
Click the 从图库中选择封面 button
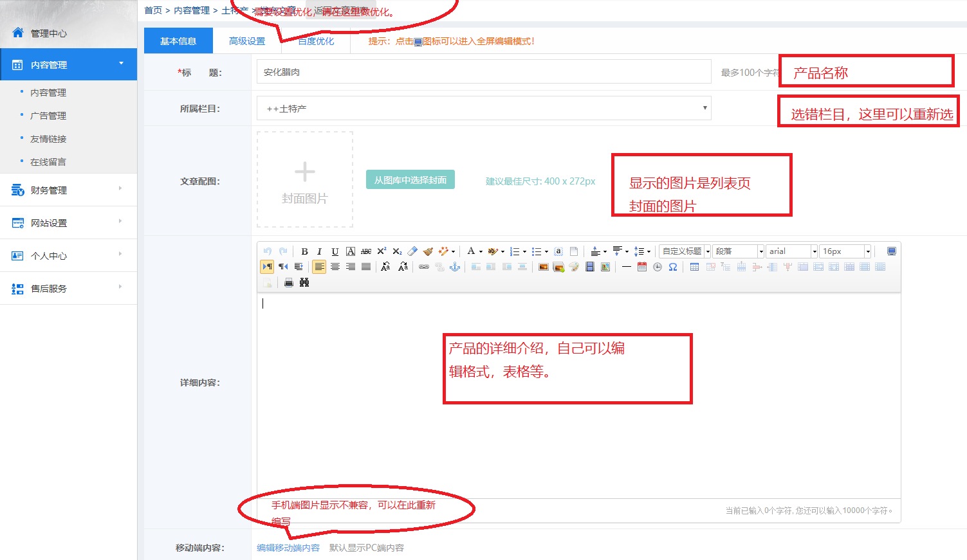(x=410, y=180)
